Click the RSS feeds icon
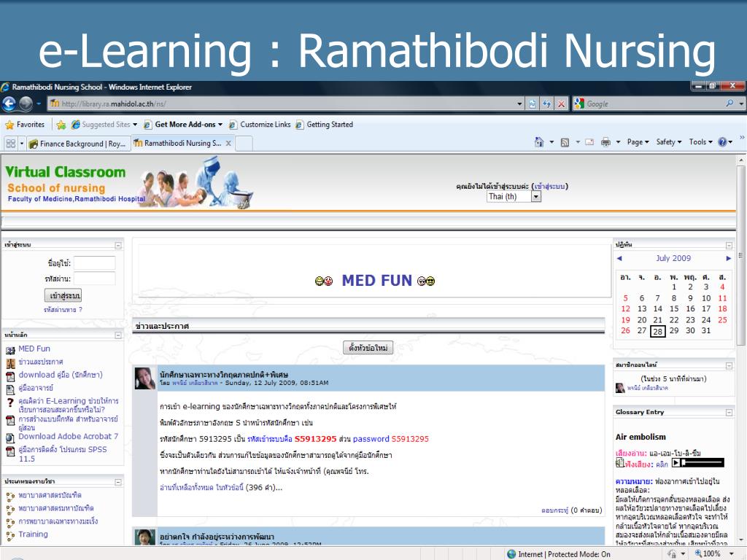This screenshot has width=747, height=560. pos(565,142)
